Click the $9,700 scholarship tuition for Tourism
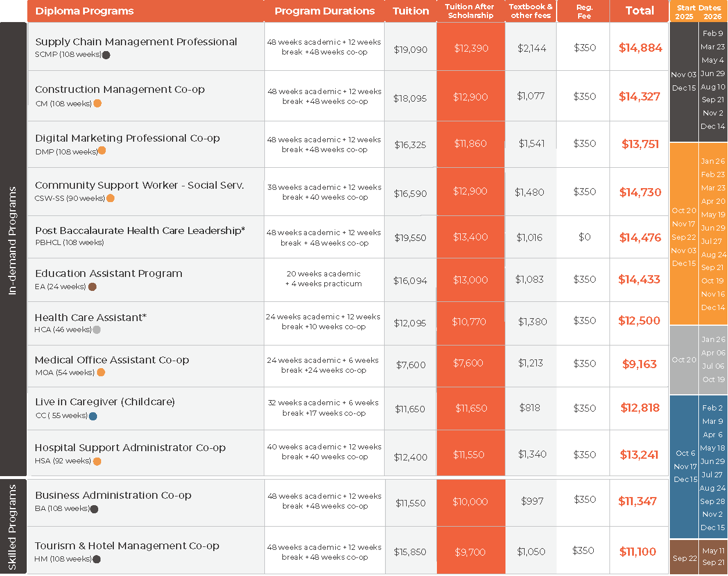728x576 pixels. [x=469, y=552]
